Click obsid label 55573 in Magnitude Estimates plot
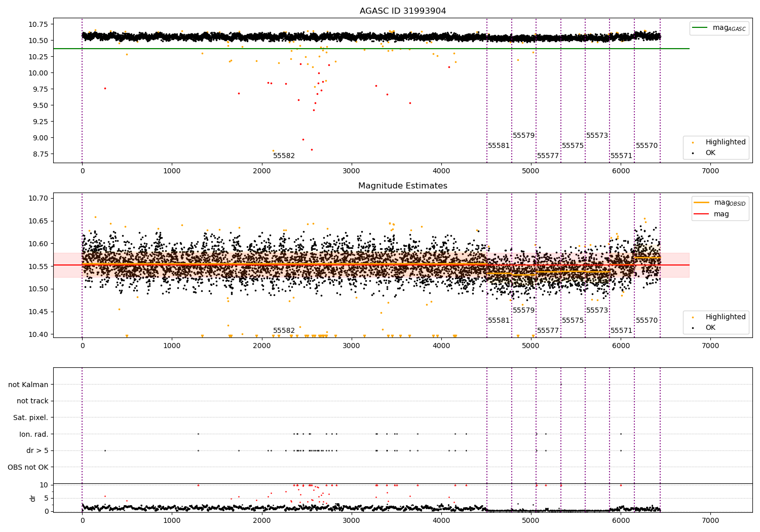The width and height of the screenshot is (760, 532). (597, 310)
